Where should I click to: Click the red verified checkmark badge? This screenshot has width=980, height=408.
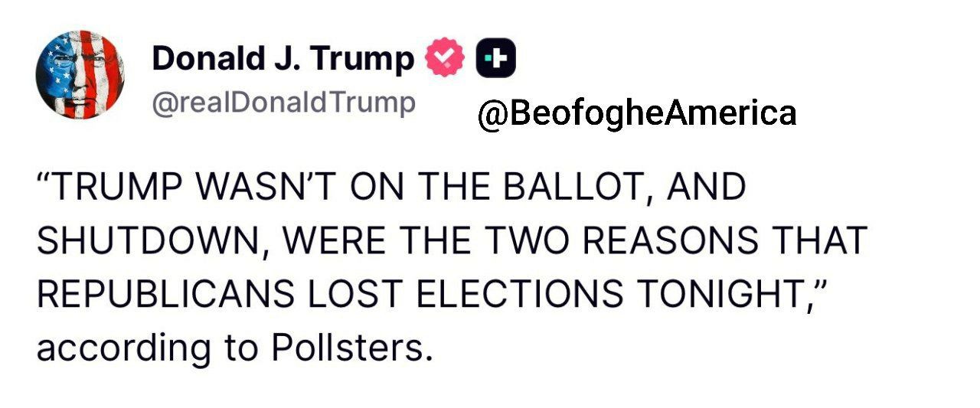pyautogui.click(x=445, y=59)
